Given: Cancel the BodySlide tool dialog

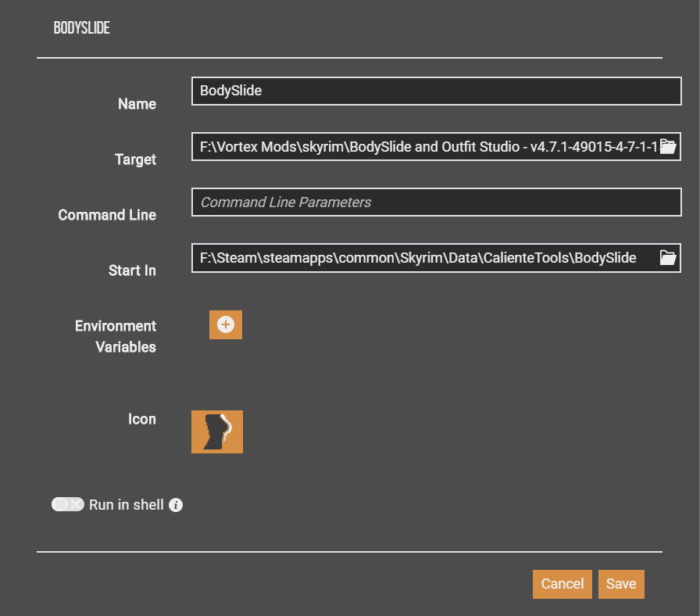Looking at the screenshot, I should tap(562, 584).
